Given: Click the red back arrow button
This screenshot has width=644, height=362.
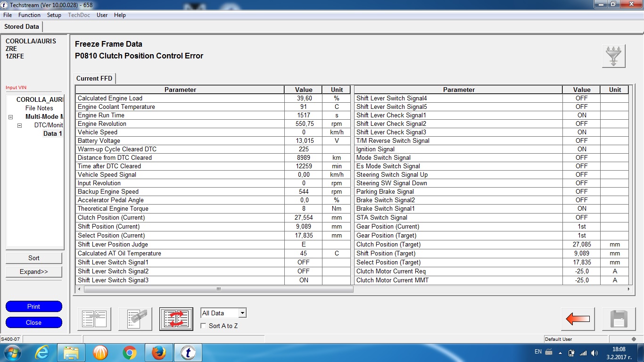Looking at the screenshot, I should click(x=578, y=319).
